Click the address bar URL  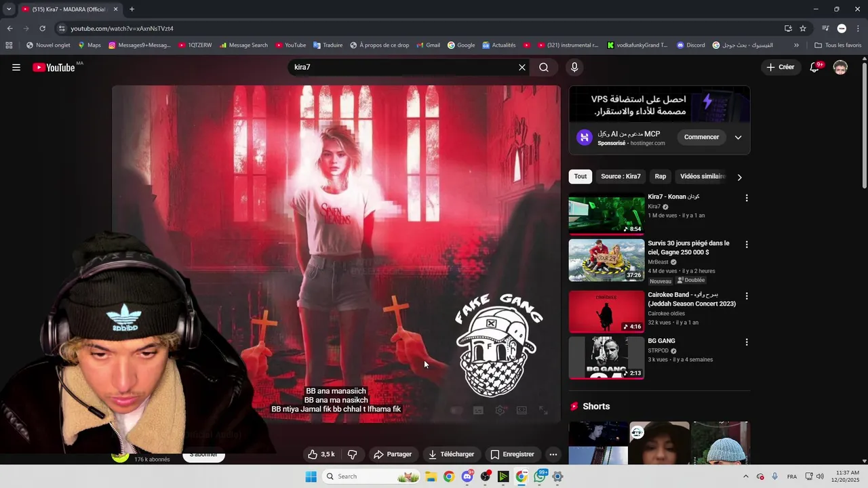[x=122, y=28]
